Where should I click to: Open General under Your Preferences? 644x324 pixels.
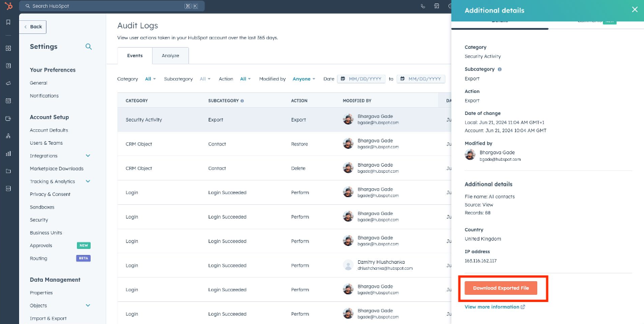click(x=39, y=83)
